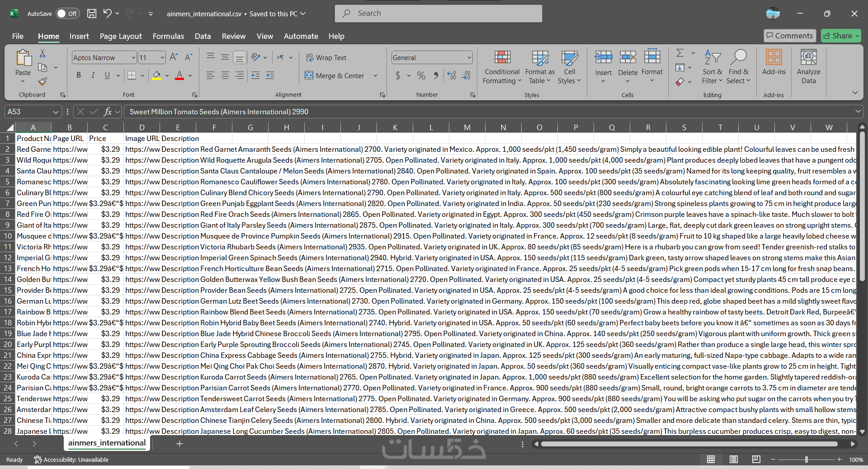Switch to the Formulas tab
The width and height of the screenshot is (868, 469).
tap(168, 36)
